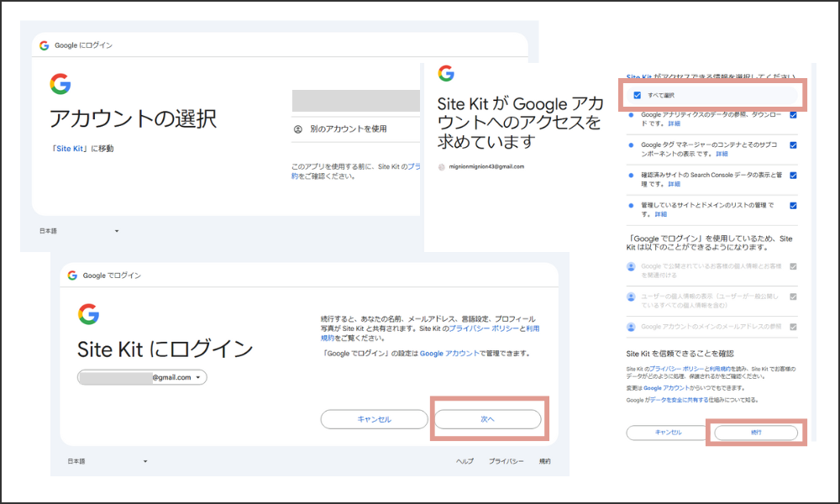The image size is (840, 504).
Task: Click the person icon beside 'ユーザーの個人情報の表示'
Action: click(x=631, y=297)
